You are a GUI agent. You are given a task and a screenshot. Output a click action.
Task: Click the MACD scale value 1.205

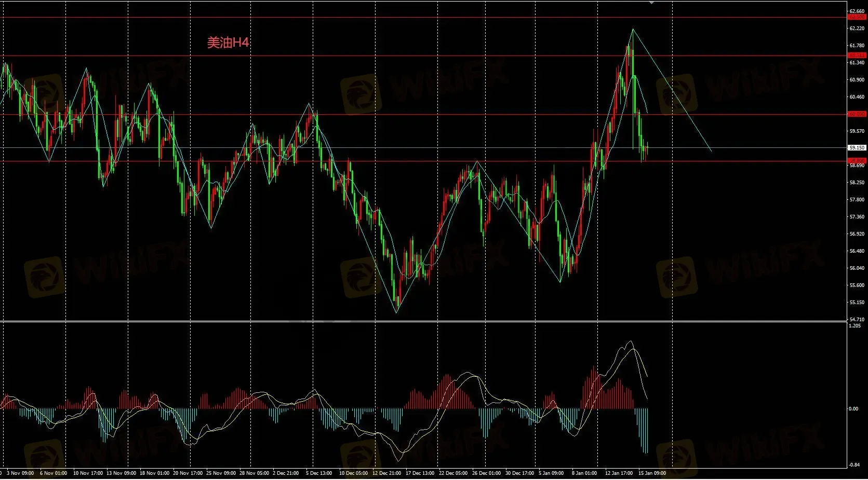click(x=854, y=326)
